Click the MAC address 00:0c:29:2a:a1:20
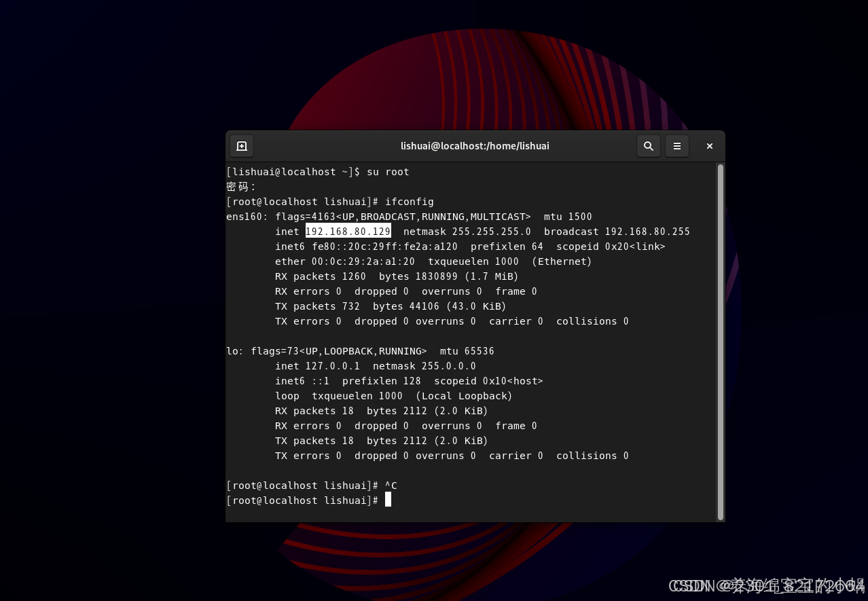 pos(363,261)
